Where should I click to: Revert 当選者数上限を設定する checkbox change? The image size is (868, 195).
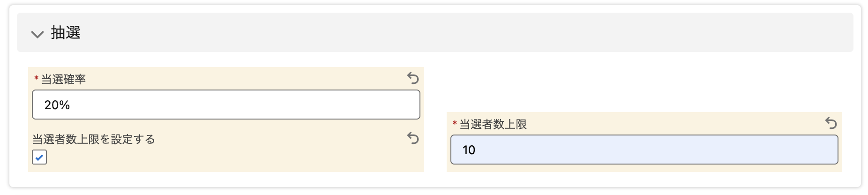(x=413, y=138)
